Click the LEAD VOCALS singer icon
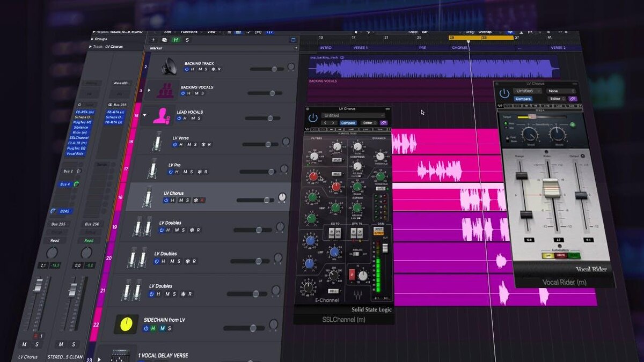Viewport: 644px width, 362px height. (161, 115)
